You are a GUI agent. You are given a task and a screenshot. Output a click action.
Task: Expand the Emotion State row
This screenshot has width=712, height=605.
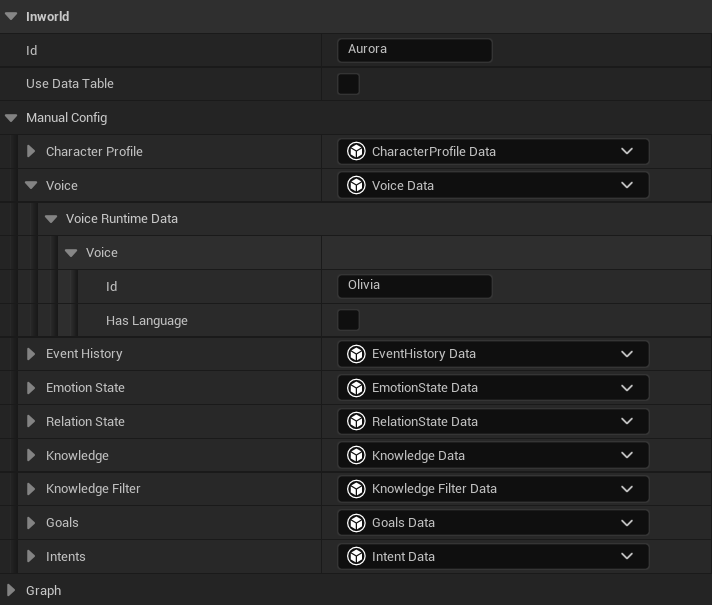pos(31,388)
